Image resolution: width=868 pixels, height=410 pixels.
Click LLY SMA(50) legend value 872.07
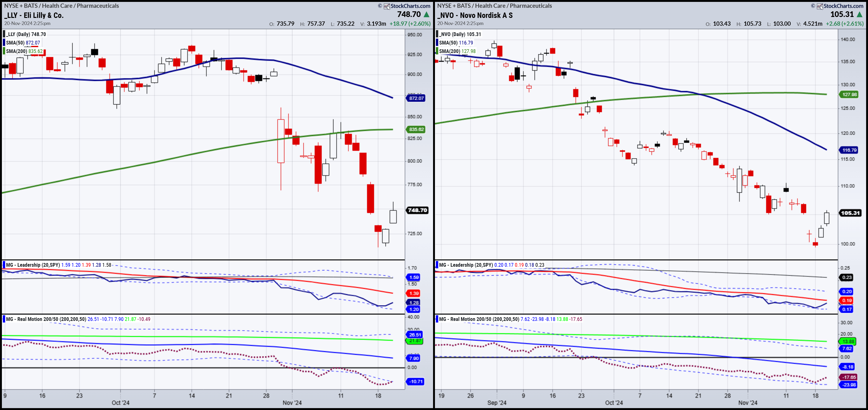click(33, 43)
